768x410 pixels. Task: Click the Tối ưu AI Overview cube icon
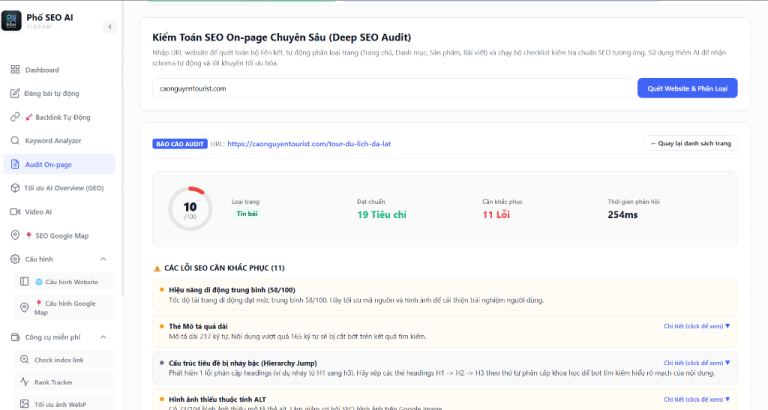15,188
